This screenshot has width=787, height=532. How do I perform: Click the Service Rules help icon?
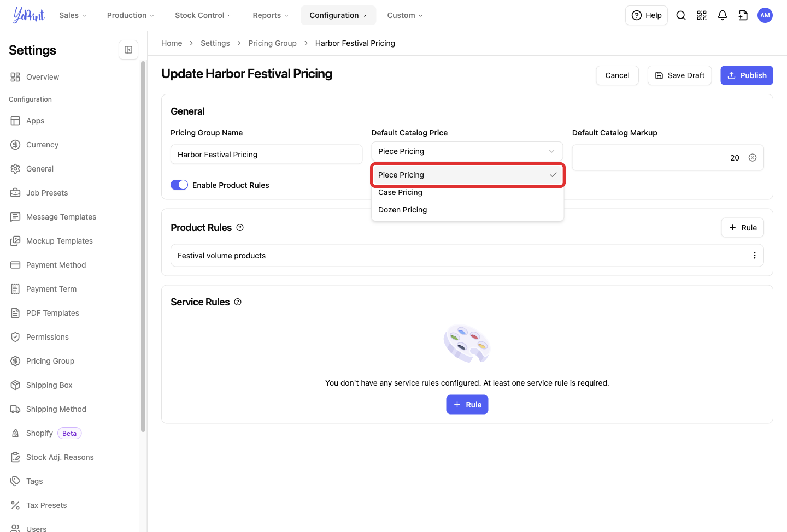click(238, 302)
